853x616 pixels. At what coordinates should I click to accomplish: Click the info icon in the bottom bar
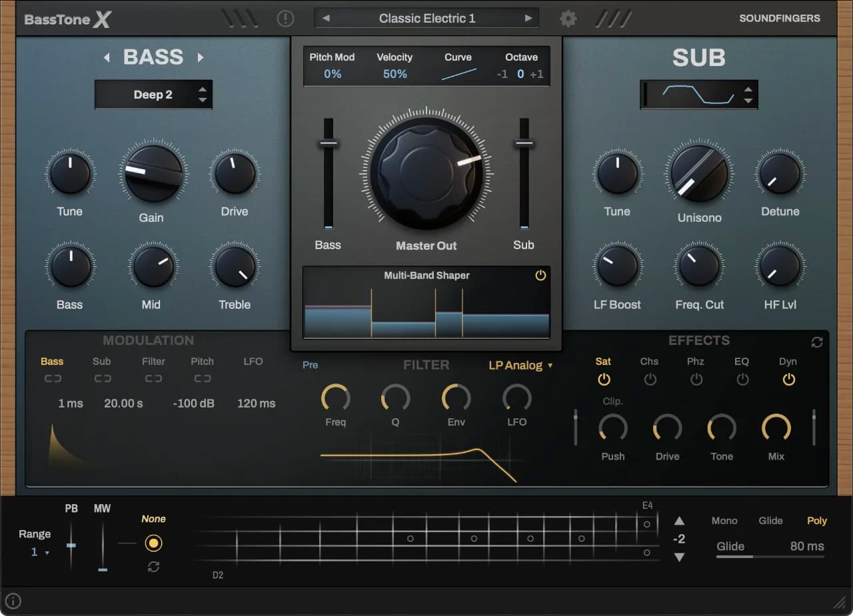coord(13,601)
